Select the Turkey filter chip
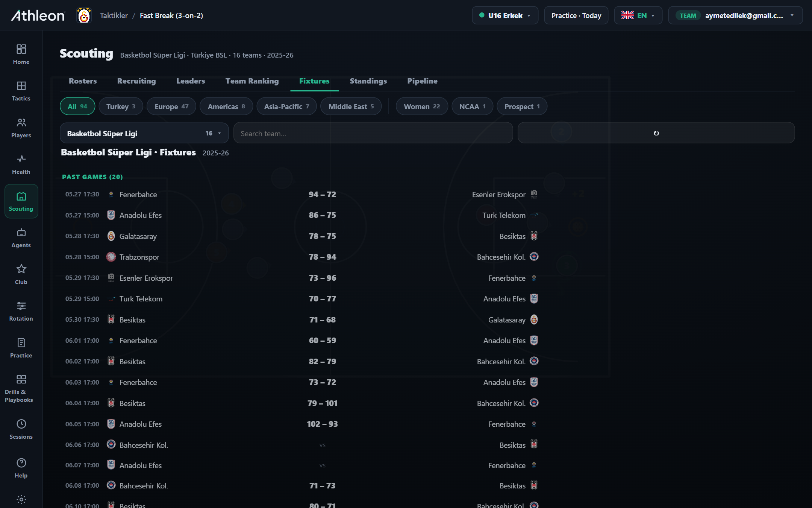Image resolution: width=812 pixels, height=508 pixels. click(x=121, y=106)
